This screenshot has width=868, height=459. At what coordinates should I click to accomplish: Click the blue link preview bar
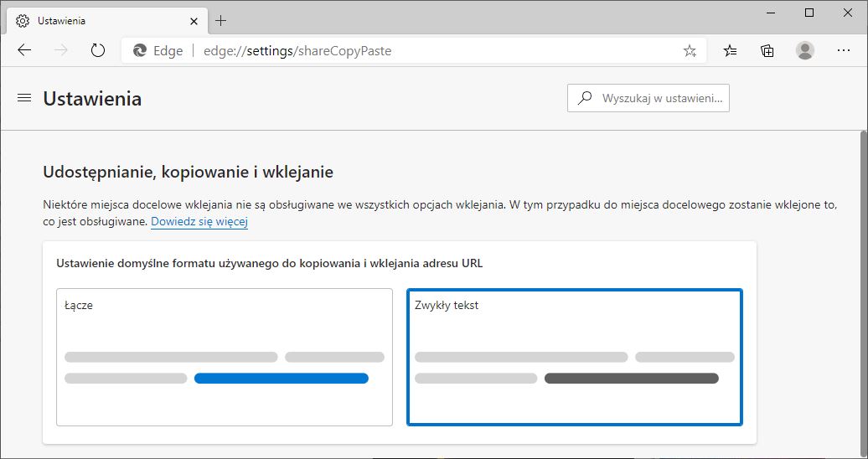point(281,379)
